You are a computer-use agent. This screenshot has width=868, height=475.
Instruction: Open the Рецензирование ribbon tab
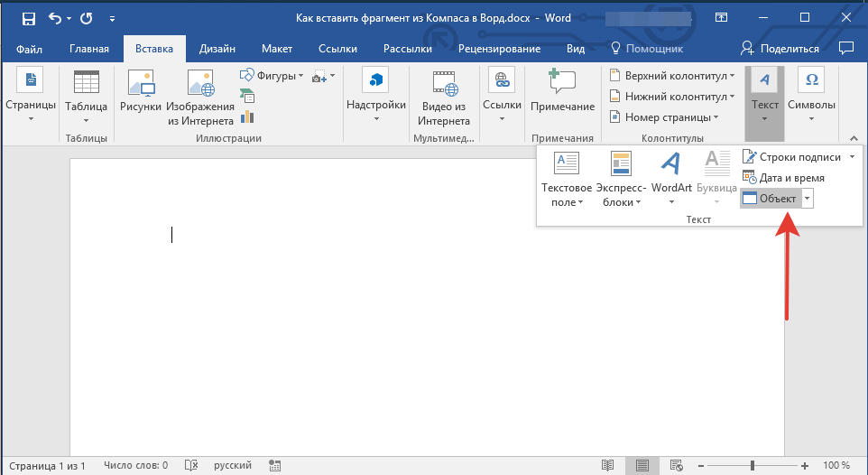point(499,49)
